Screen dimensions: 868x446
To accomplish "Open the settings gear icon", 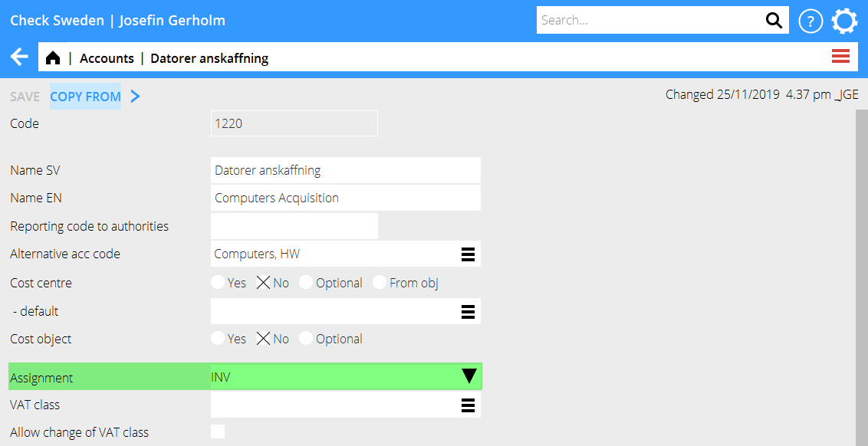I will pyautogui.click(x=844, y=21).
